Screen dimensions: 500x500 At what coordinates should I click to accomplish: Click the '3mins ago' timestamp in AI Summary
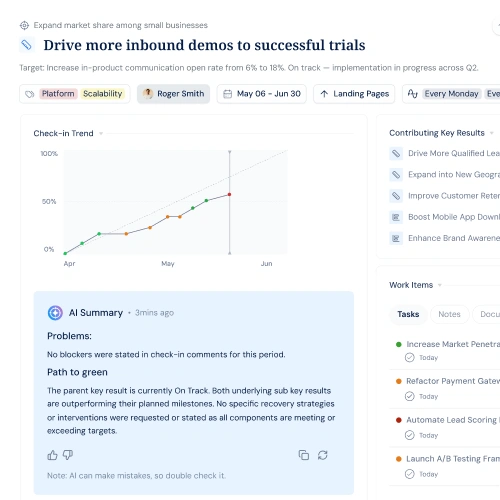(x=154, y=313)
